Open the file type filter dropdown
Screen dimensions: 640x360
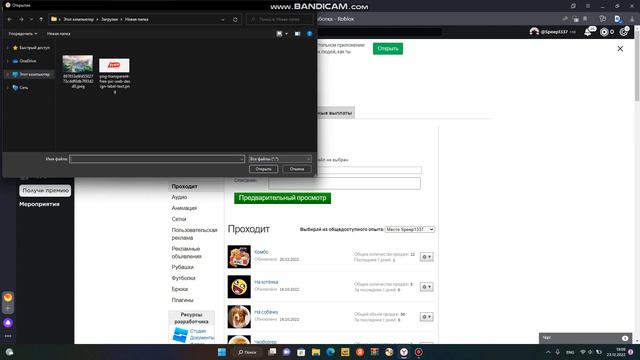pyautogui.click(x=280, y=159)
